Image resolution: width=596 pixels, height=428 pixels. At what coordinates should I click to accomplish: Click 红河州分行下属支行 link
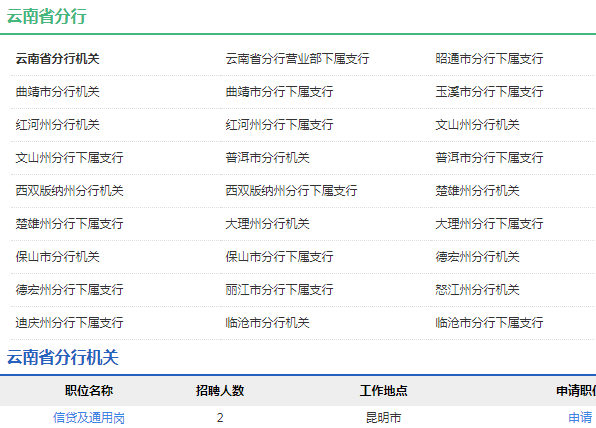[279, 125]
